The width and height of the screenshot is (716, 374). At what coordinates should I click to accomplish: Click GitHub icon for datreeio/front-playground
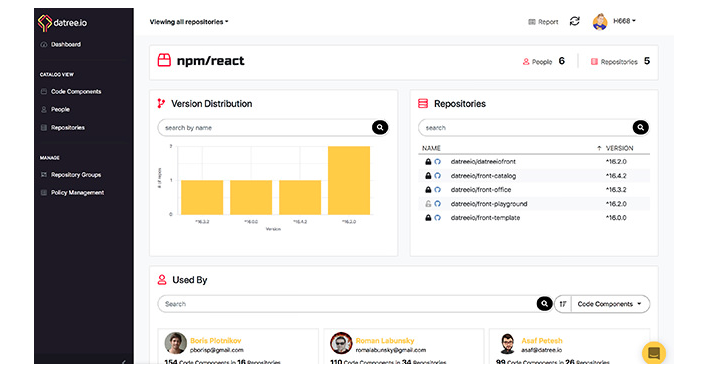coord(437,204)
